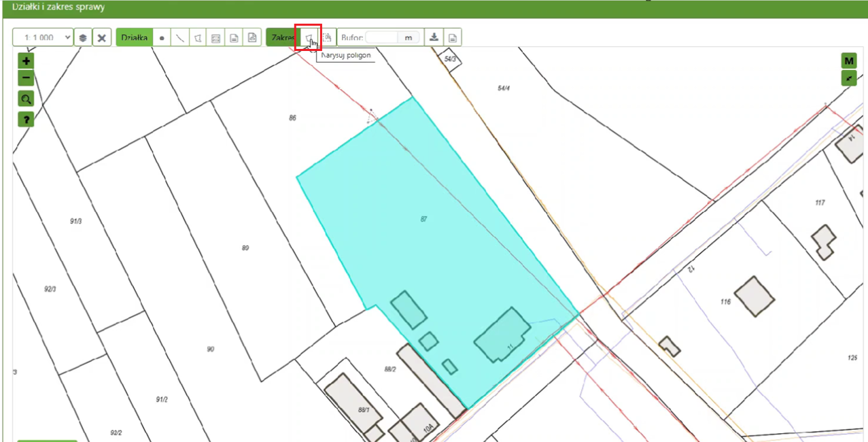Toggle fullscreen map with arrow button

pos(849,78)
